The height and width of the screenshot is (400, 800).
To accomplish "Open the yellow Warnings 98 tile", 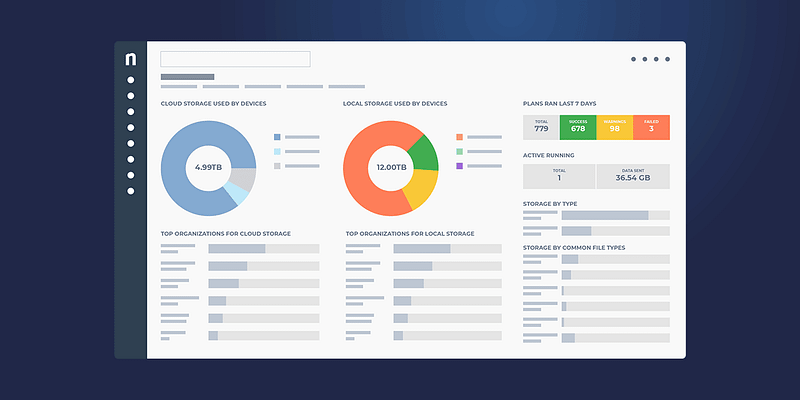I will (614, 127).
